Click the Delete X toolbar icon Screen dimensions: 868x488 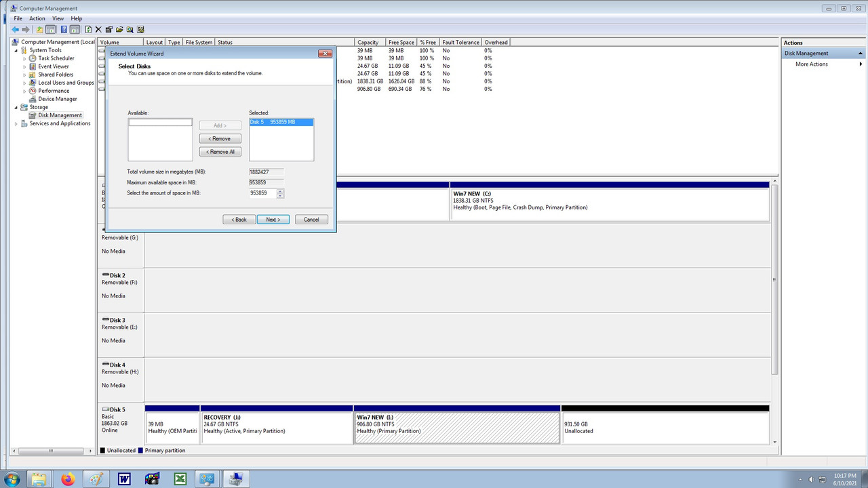pyautogui.click(x=98, y=29)
